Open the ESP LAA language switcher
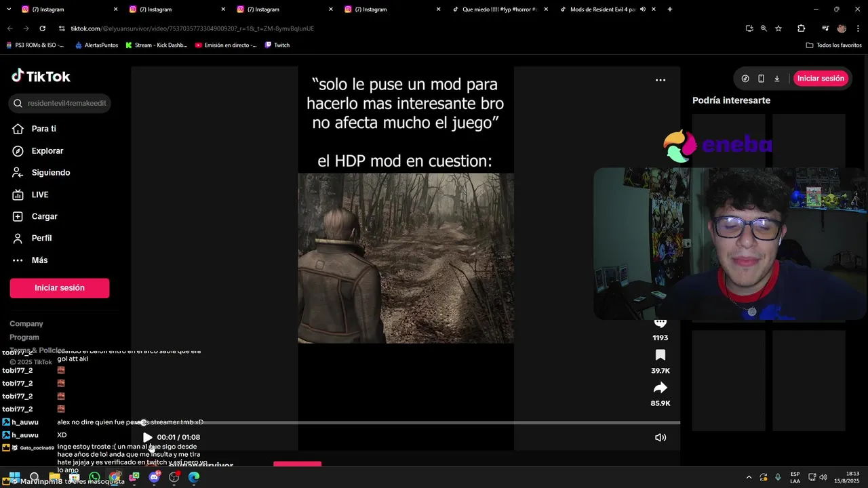868x488 pixels. [795, 477]
